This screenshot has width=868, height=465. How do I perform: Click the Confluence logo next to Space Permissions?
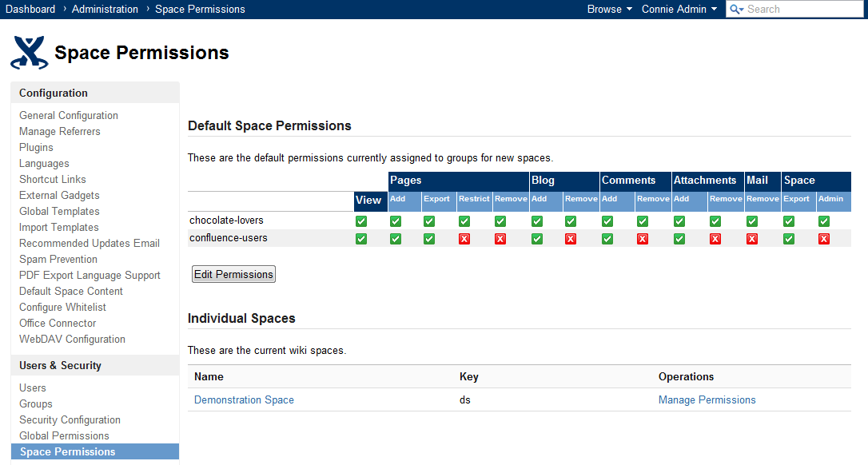pyautogui.click(x=30, y=53)
